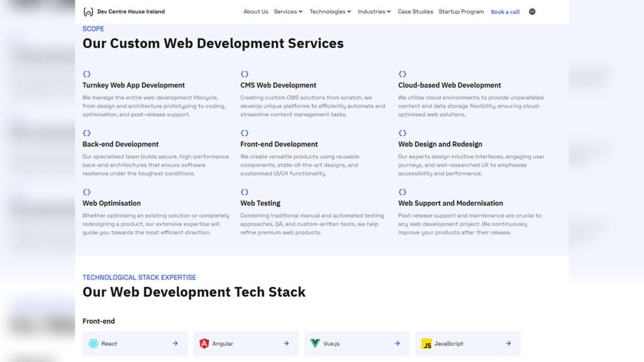Open the React technology card
This screenshot has height=362, width=644.
tap(135, 344)
